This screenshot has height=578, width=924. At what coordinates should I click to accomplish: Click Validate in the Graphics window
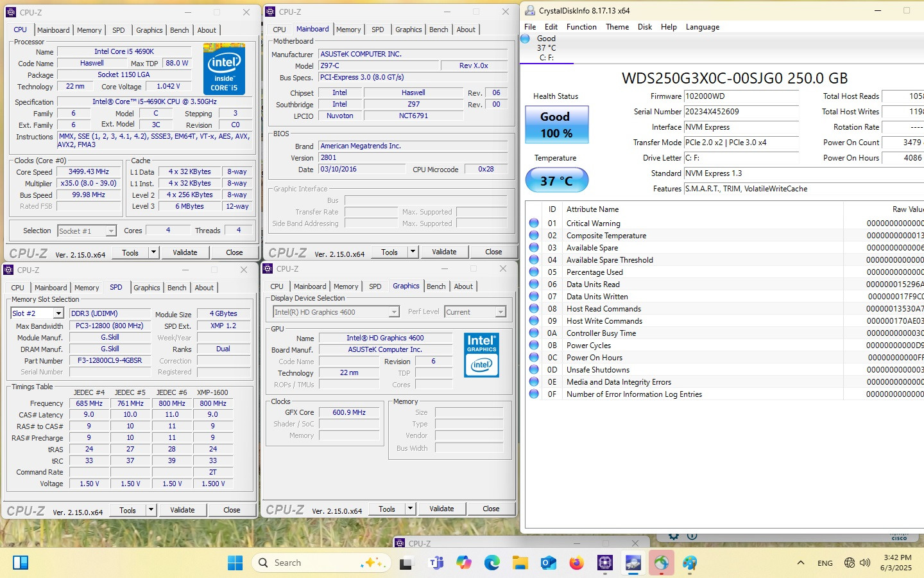click(x=441, y=509)
